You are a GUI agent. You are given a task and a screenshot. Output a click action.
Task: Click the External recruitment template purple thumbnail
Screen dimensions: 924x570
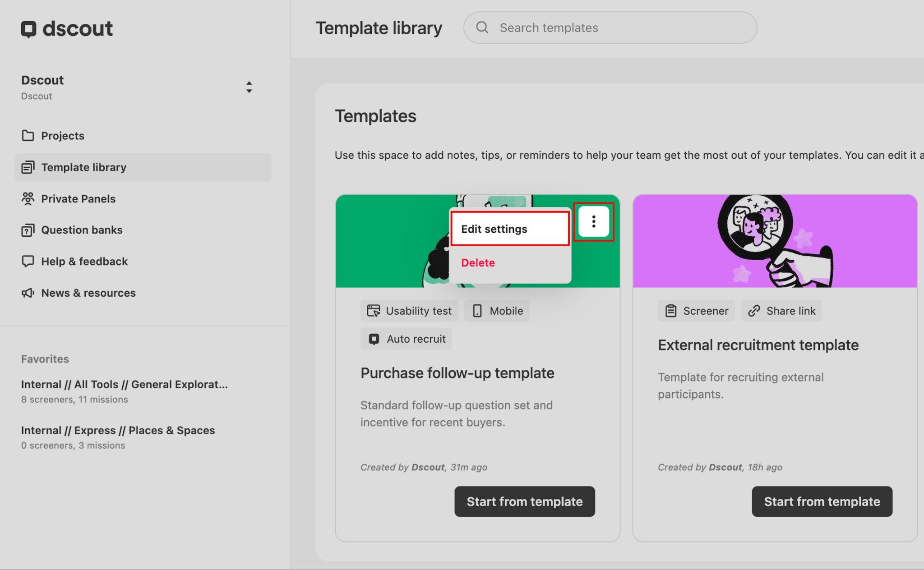(x=775, y=241)
